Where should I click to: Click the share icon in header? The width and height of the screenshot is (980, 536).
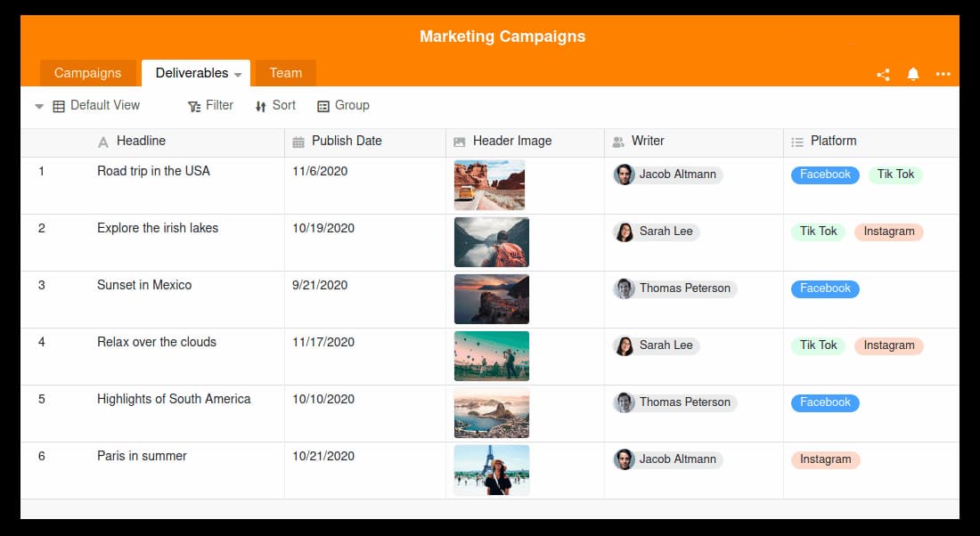883,75
